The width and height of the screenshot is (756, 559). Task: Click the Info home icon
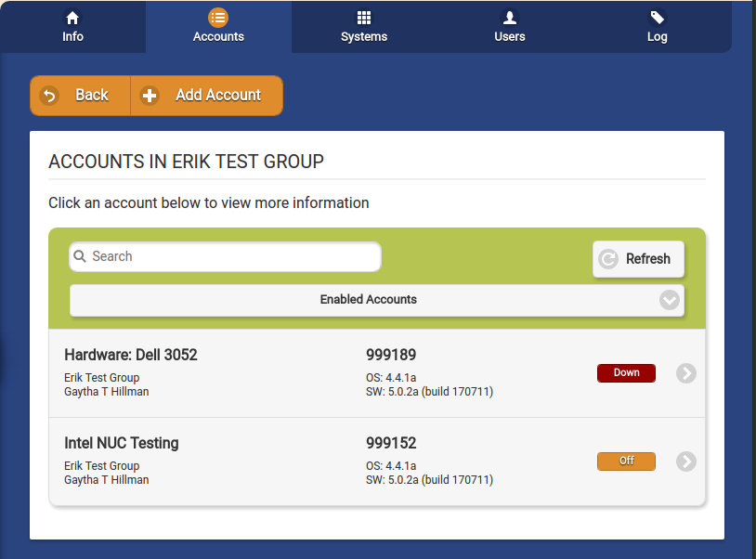point(72,19)
